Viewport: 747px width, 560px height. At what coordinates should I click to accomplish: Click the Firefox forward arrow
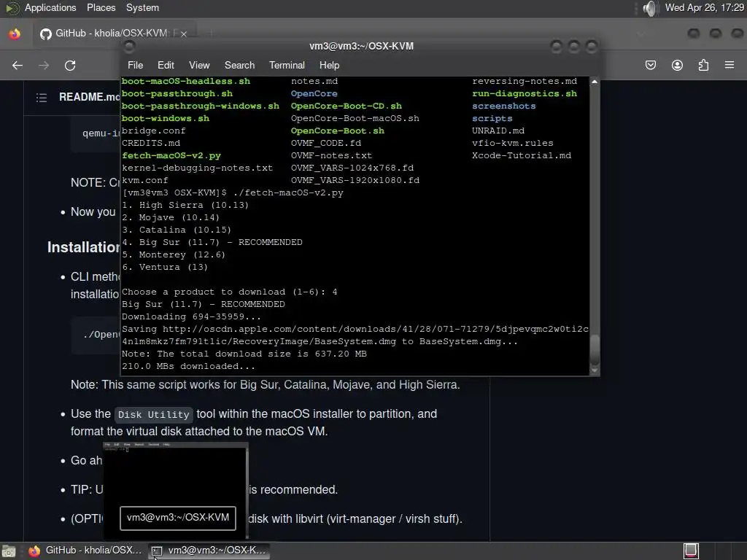tap(44, 65)
